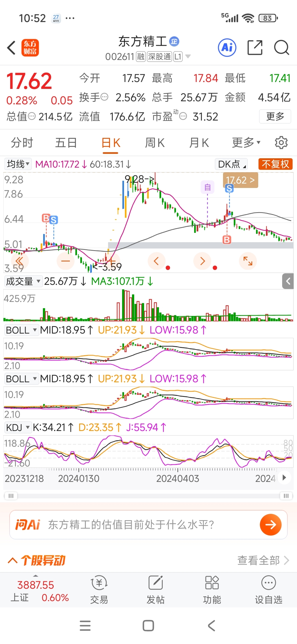Tap the 17.62 > price label on chart

coord(240,180)
